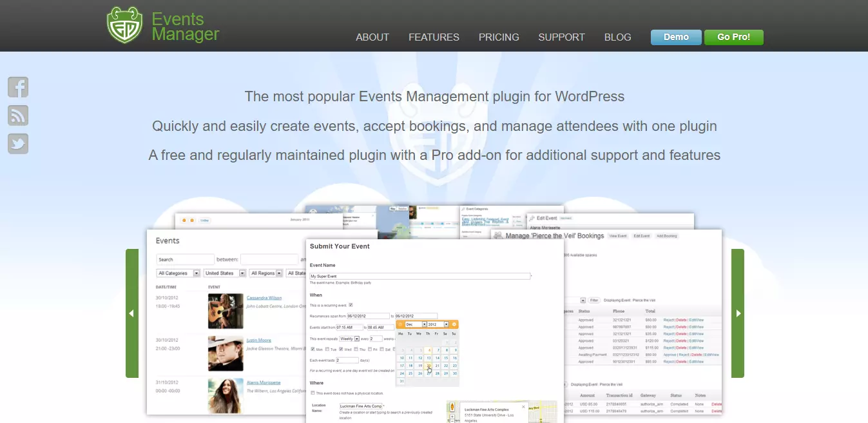Open the Twitter social icon
The image size is (868, 423).
(18, 143)
